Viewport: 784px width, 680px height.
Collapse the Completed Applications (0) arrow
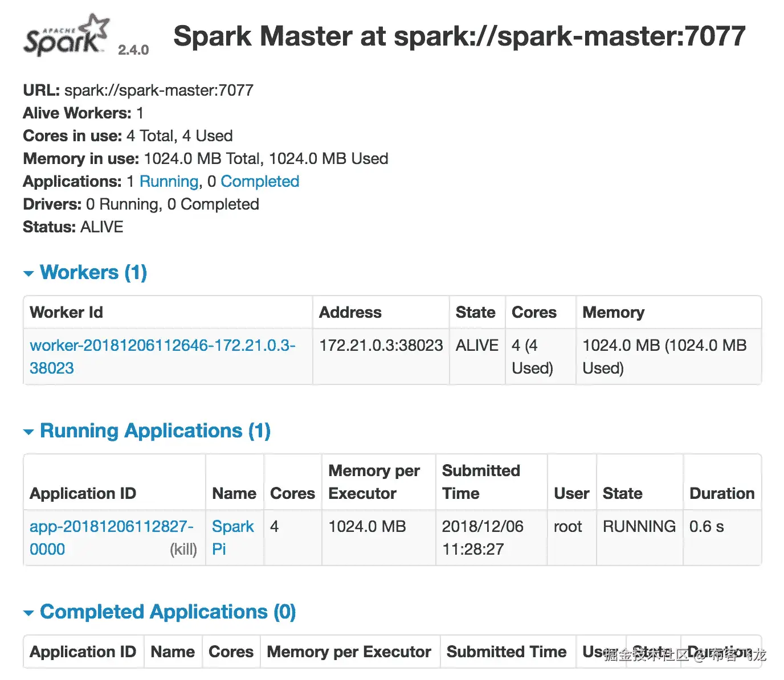click(28, 613)
